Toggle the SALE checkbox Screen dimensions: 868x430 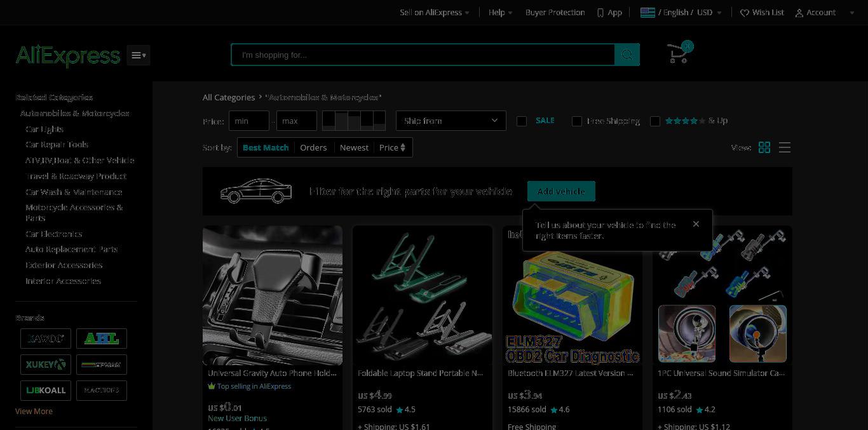coord(522,121)
